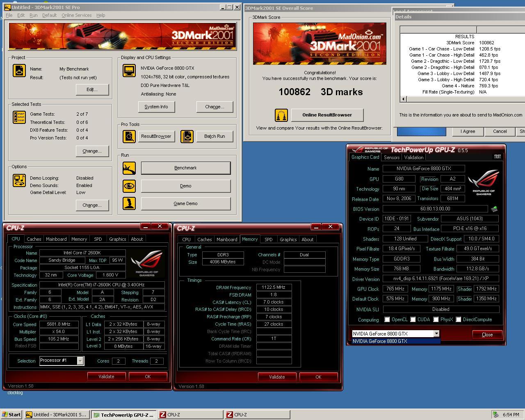The image size is (525, 420).
Task: Click the Close button in GPU-Z
Action: [487, 335]
